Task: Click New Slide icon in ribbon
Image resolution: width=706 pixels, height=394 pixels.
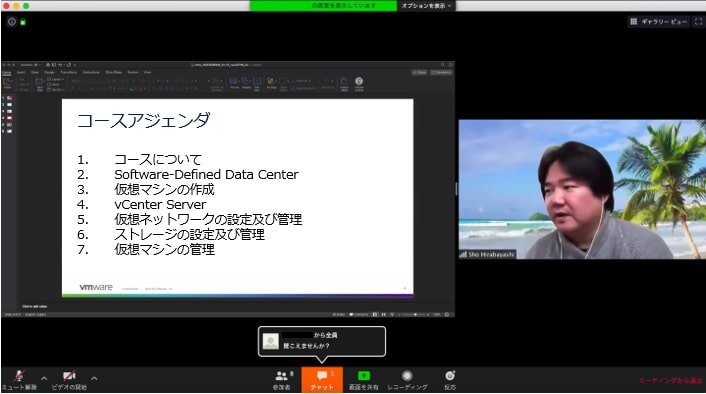Action: click(39, 84)
